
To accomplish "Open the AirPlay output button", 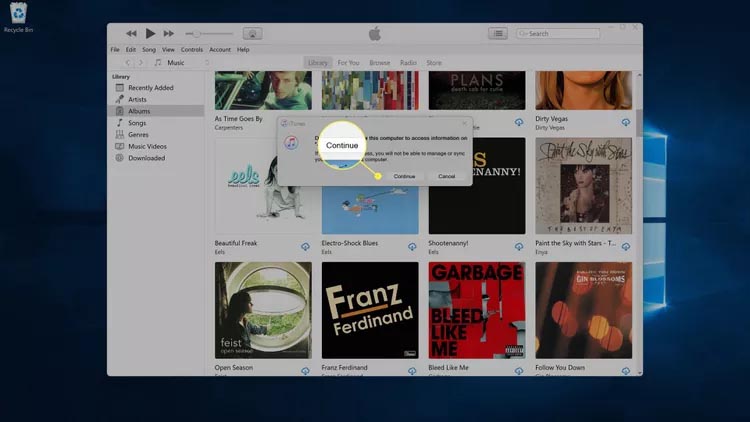I will coord(253,33).
